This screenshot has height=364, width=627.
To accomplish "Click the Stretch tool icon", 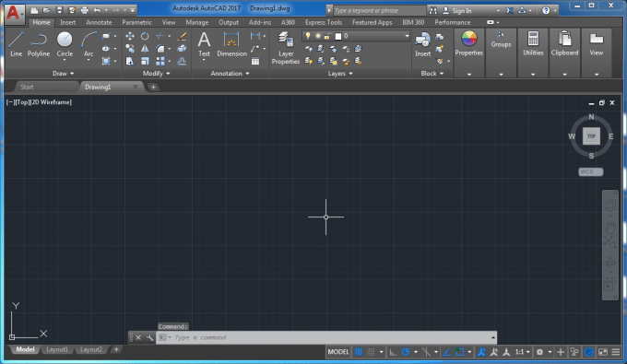I will tap(130, 61).
